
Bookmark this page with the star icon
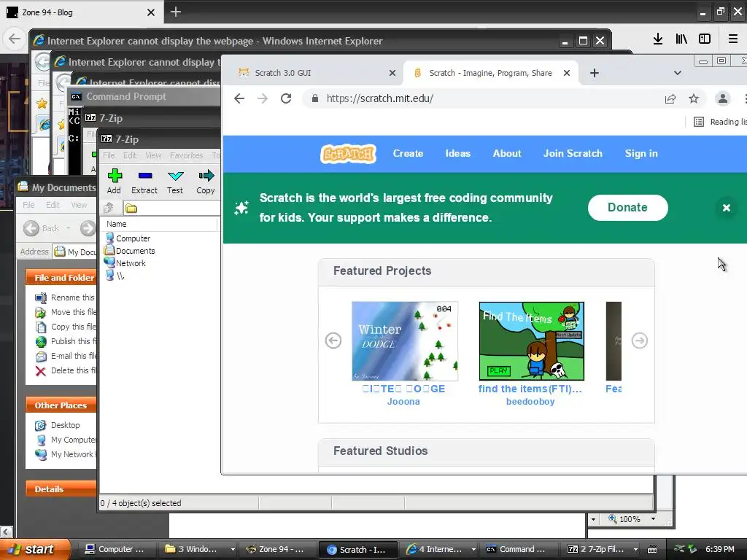[694, 98]
